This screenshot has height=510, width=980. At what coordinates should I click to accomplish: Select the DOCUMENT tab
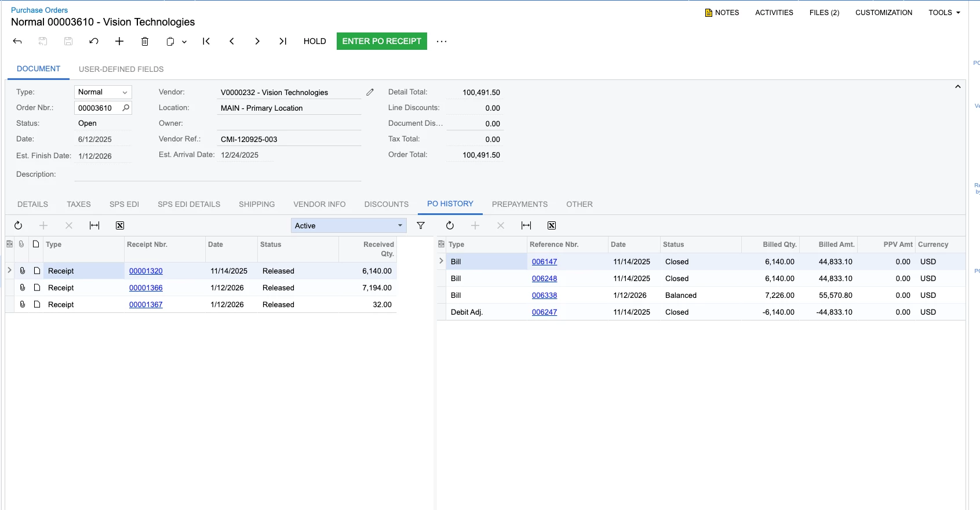click(x=38, y=68)
